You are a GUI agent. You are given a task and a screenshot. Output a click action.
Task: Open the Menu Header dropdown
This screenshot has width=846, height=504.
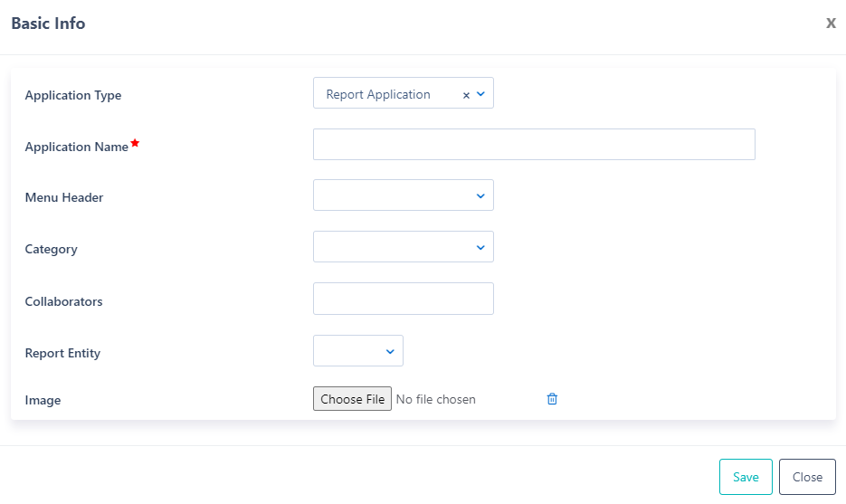pos(403,195)
